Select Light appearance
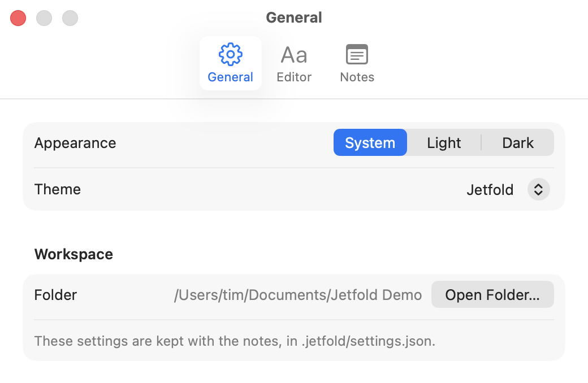 [x=444, y=142]
